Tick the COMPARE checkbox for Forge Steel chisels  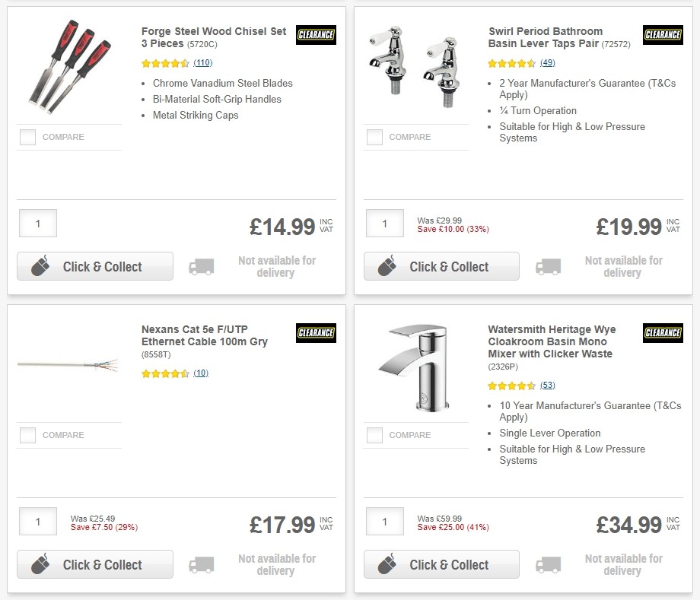[x=27, y=137]
